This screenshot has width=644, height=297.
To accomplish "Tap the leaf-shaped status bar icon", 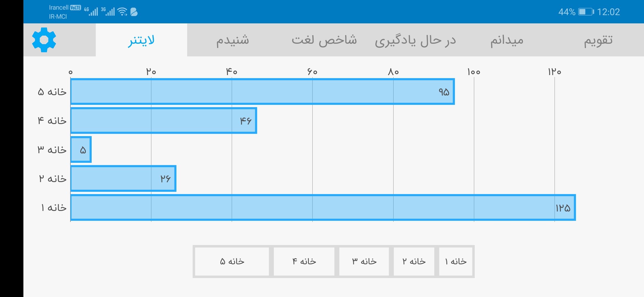I will pyautogui.click(x=134, y=12).
